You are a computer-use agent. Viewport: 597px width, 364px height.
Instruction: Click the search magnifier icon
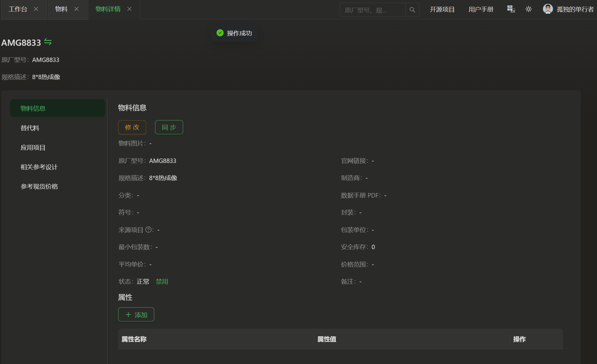(412, 10)
